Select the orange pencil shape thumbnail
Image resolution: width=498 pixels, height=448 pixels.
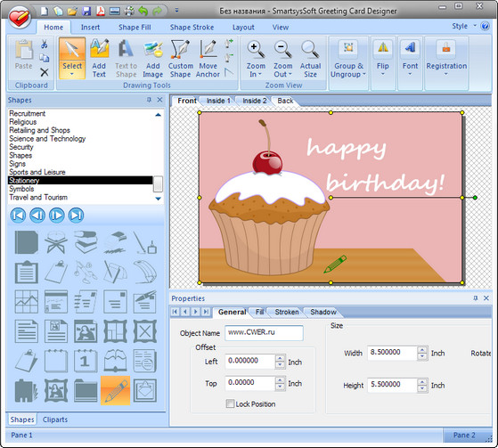pyautogui.click(x=115, y=390)
